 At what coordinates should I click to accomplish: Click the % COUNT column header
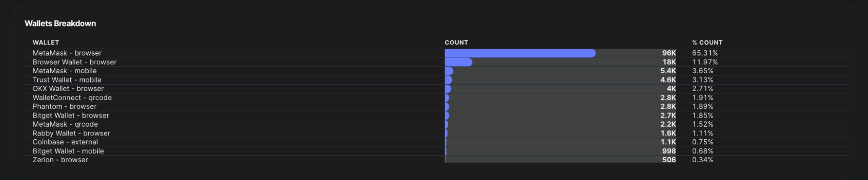click(x=707, y=43)
